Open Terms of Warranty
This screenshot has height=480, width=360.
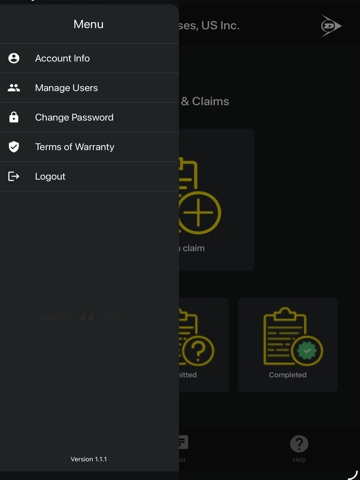(89, 147)
